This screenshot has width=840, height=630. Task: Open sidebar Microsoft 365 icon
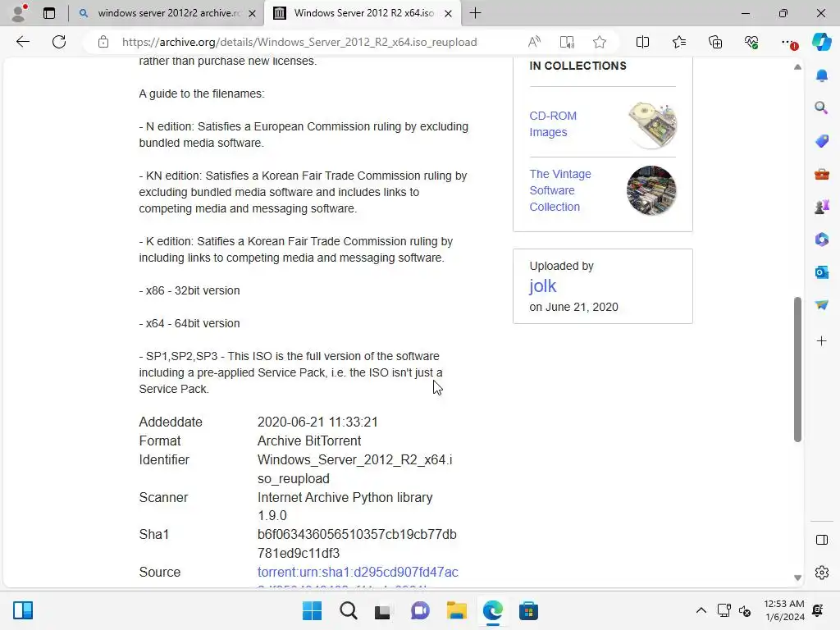pyautogui.click(x=822, y=239)
